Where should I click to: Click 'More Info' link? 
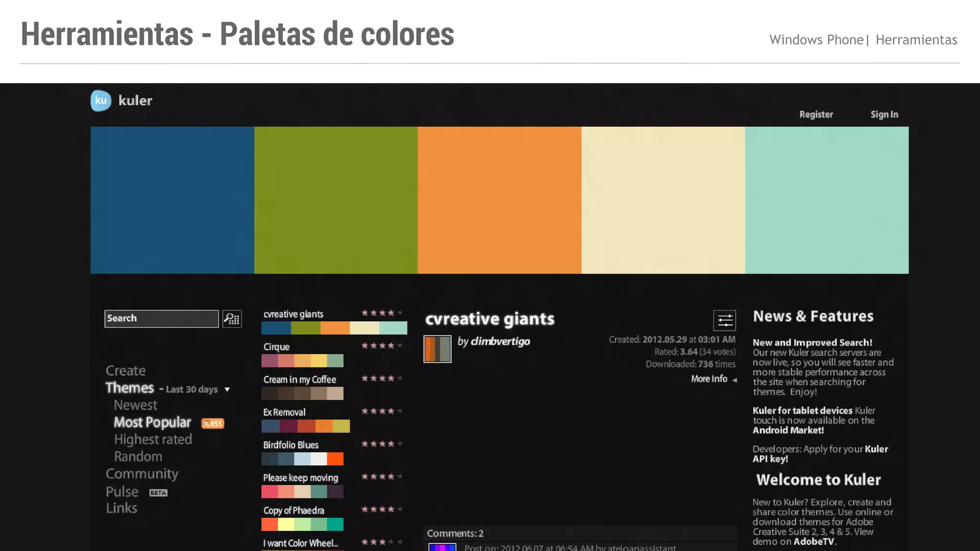click(709, 379)
